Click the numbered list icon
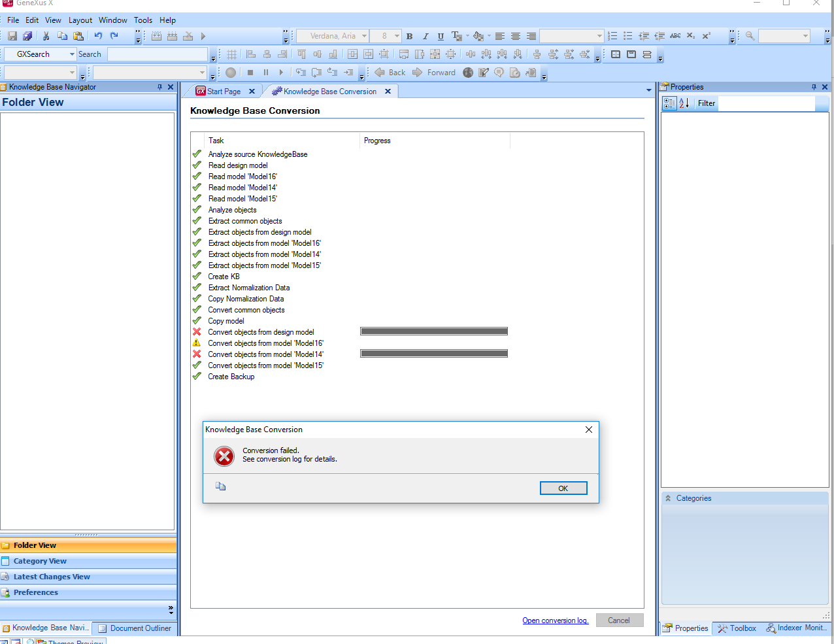This screenshot has height=644, width=834. point(612,36)
